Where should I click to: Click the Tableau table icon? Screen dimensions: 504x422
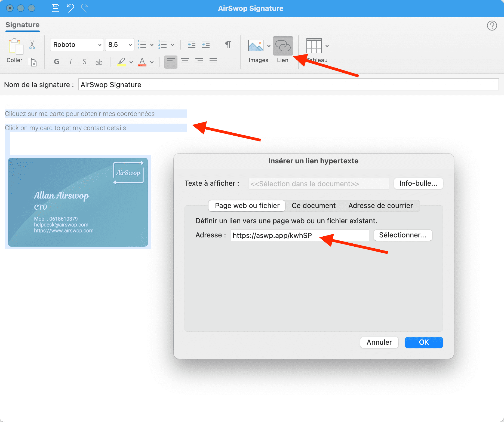click(314, 46)
